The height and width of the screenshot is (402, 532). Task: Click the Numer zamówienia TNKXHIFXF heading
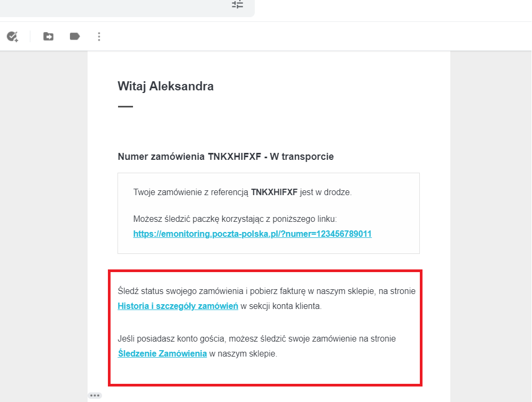[225, 157]
